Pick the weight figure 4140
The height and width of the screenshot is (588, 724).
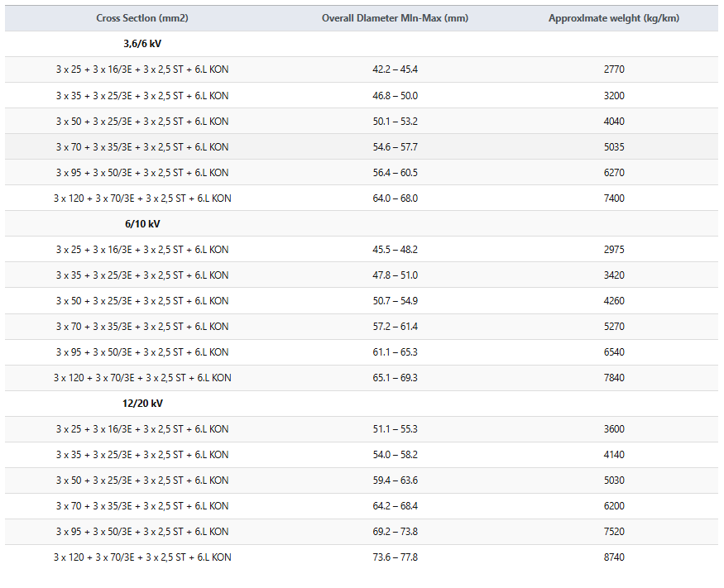614,455
